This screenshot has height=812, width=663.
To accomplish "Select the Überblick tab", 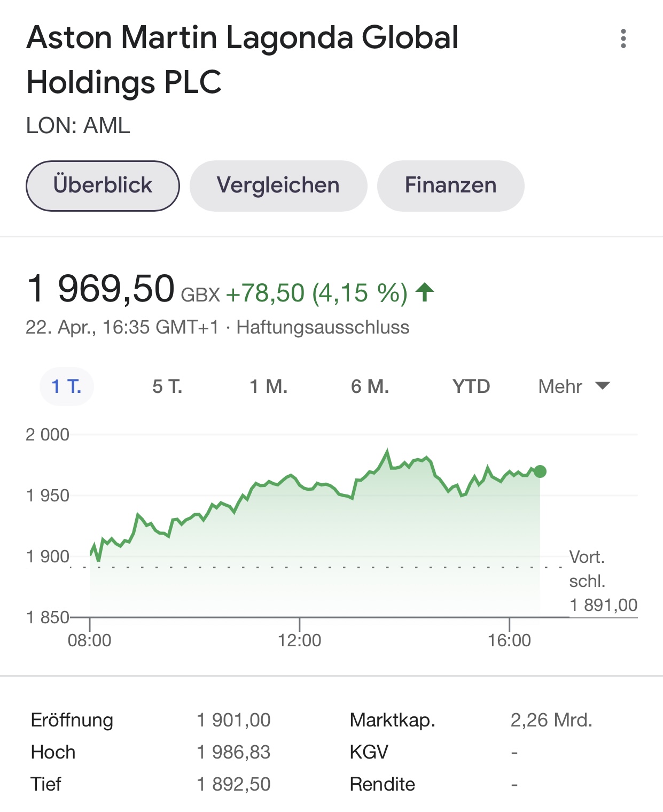I will click(103, 185).
